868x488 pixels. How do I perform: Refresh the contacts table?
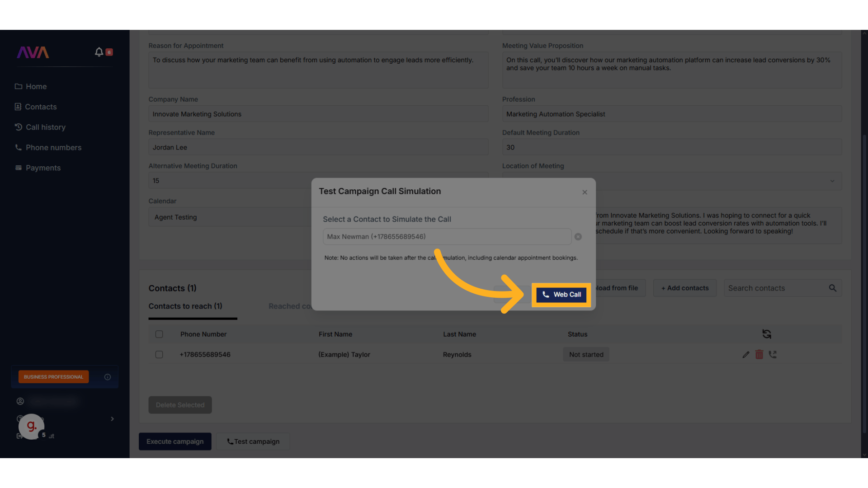767,334
